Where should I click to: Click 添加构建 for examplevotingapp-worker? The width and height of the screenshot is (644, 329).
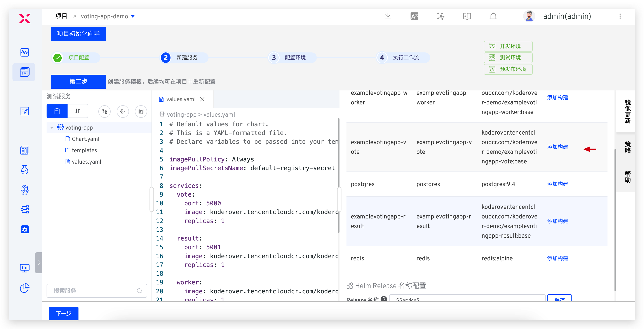(x=557, y=97)
